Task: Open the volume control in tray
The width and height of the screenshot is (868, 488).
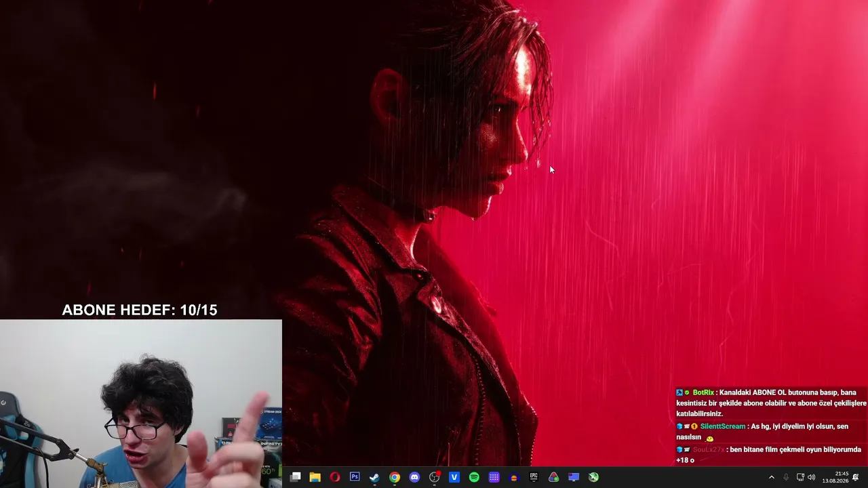Action: (812, 477)
